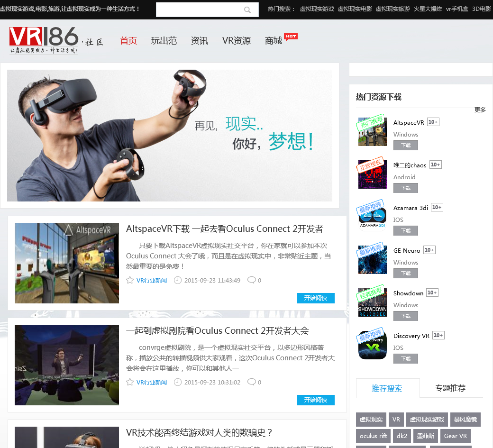Click clock icon beside 2015-09-23 11:43:49
Image resolution: width=493 pixels, height=448 pixels.
(x=178, y=280)
